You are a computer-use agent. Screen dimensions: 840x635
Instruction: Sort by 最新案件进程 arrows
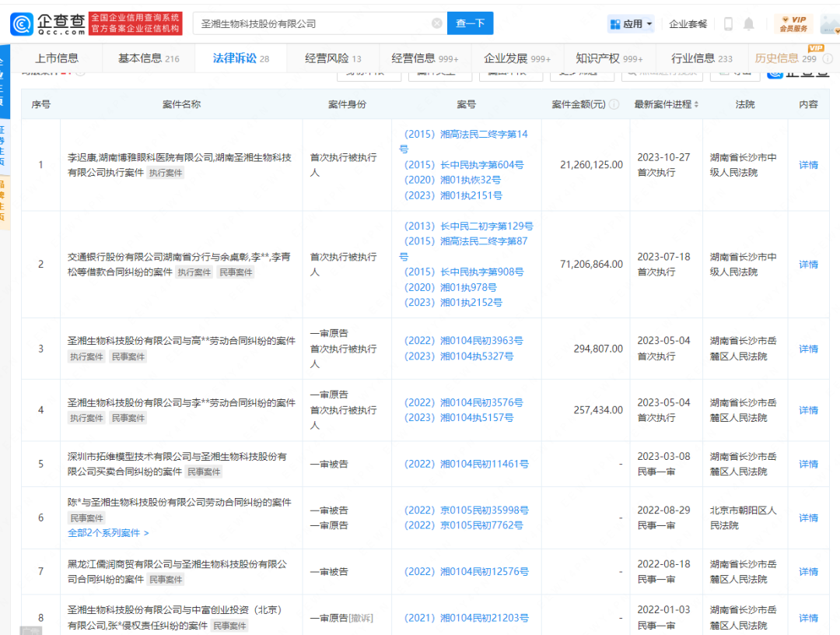click(x=696, y=104)
